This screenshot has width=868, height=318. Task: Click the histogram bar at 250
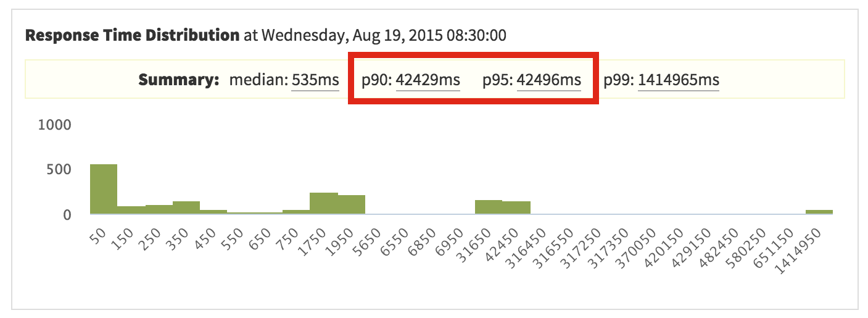coord(159,209)
